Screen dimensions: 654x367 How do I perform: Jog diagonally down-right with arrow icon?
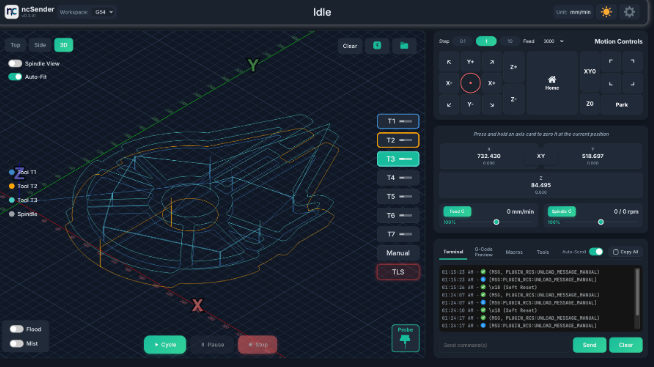pos(492,105)
